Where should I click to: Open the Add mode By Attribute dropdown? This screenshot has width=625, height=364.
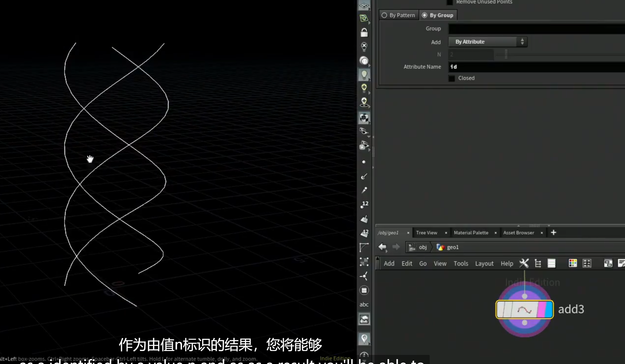tap(488, 42)
